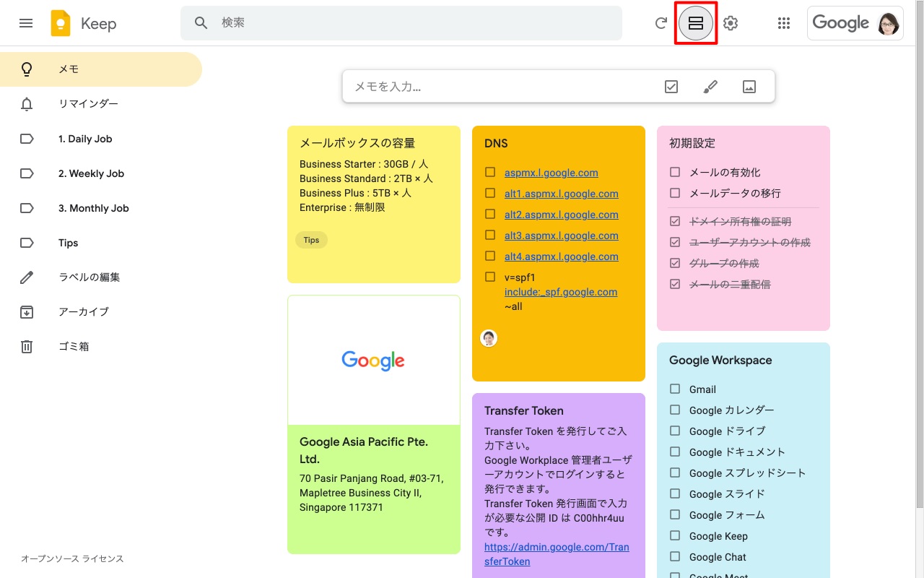
Task: Check the Google Chat checkbox
Action: coord(675,557)
